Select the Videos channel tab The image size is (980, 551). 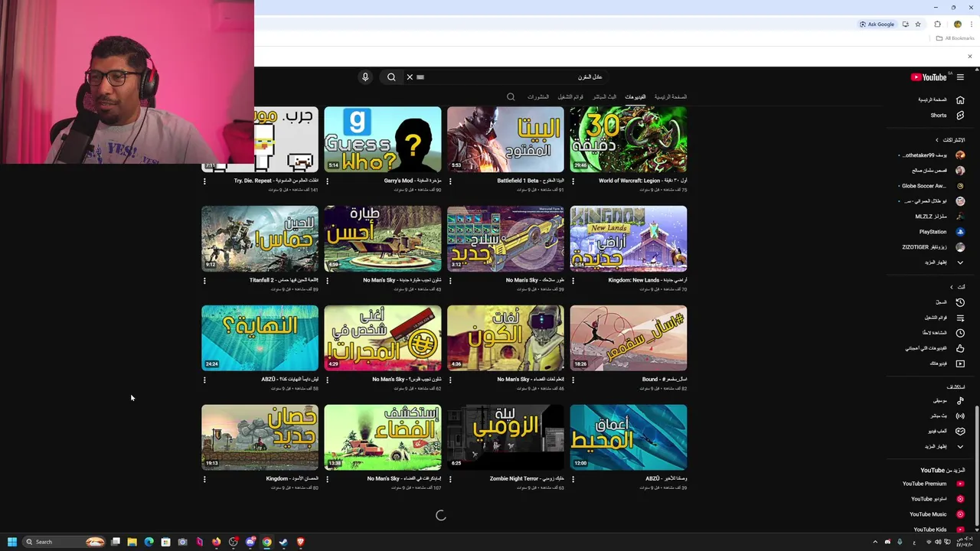tap(635, 97)
